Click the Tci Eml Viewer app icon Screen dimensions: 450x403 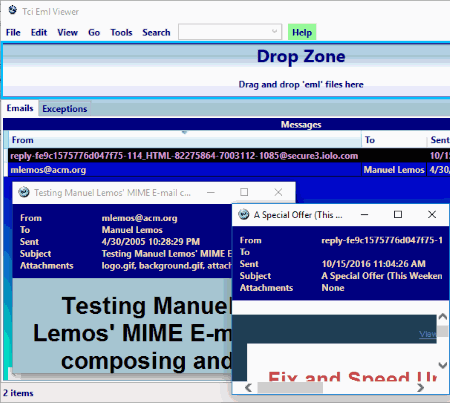[x=13, y=10]
